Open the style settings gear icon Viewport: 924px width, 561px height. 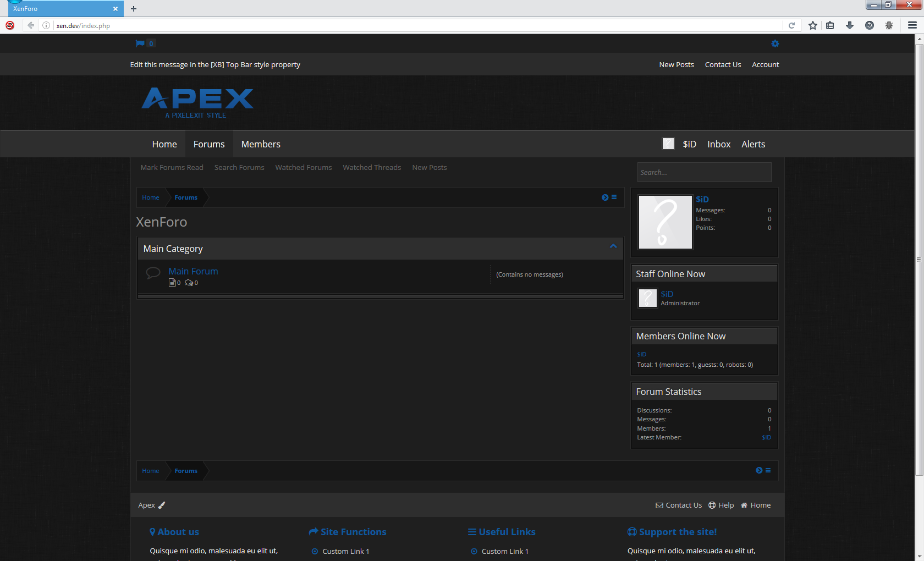pos(775,43)
